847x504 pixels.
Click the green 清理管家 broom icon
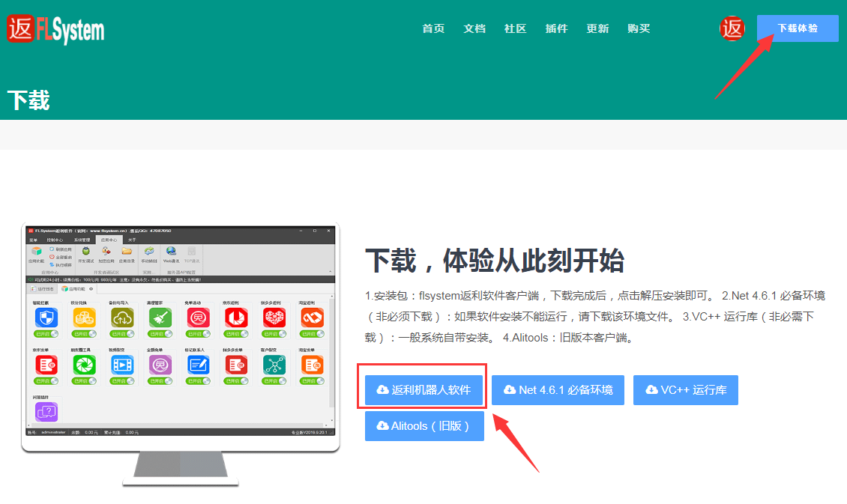click(160, 318)
